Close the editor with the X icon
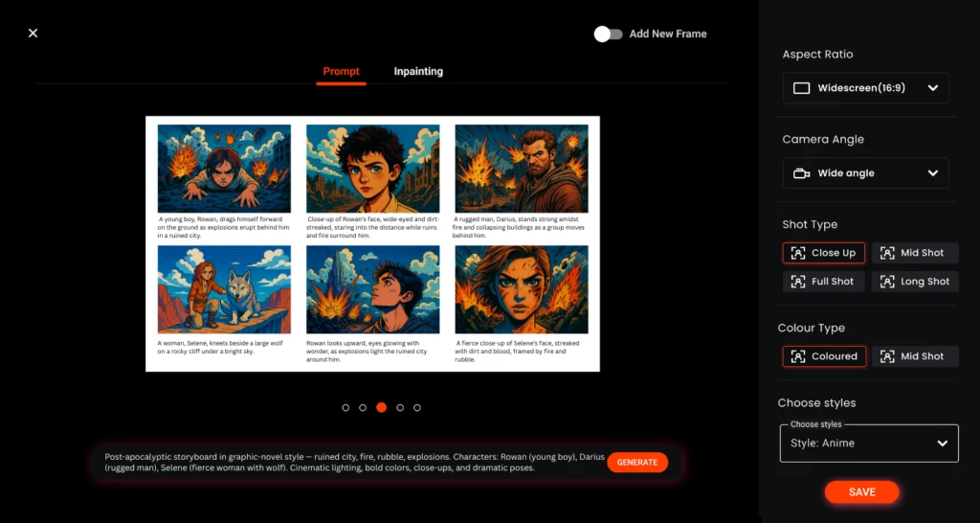The height and width of the screenshot is (523, 980). 33,34
